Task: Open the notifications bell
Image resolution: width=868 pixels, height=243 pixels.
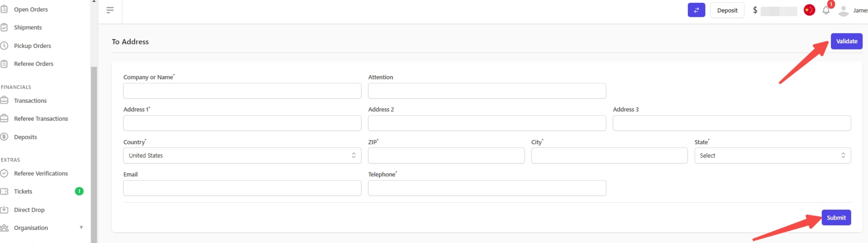Action: 826,11
